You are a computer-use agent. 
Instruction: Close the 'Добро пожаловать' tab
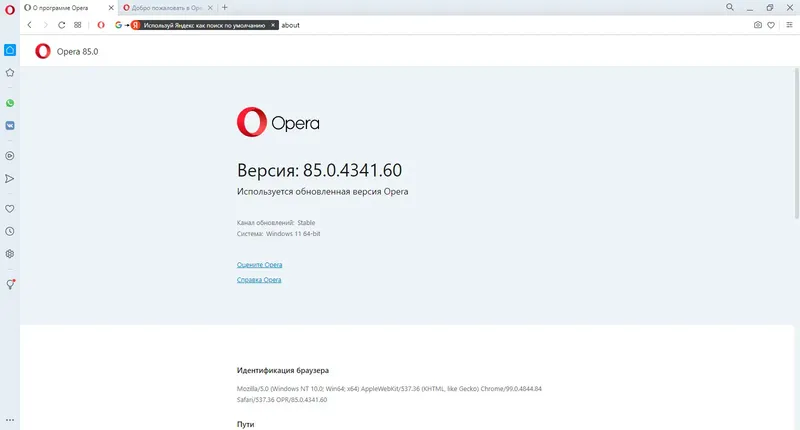(x=210, y=8)
